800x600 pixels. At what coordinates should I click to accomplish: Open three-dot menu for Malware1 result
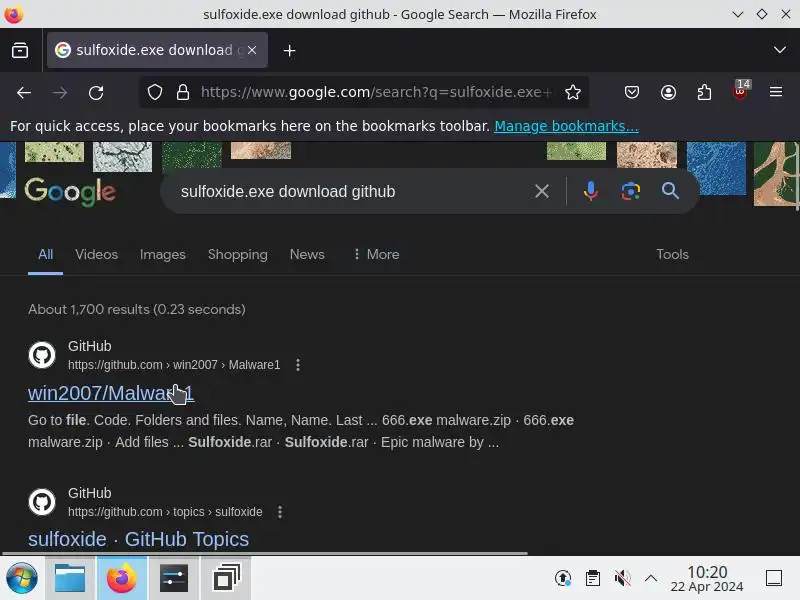point(298,365)
